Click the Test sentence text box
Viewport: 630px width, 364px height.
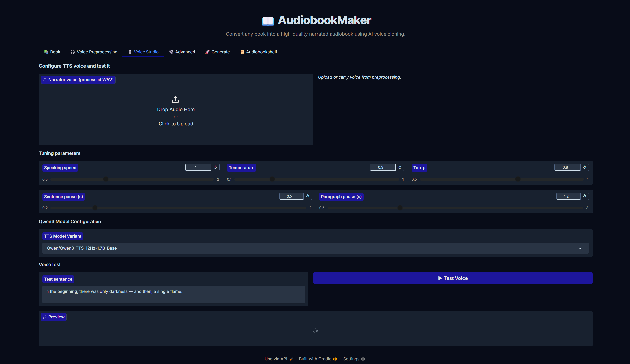click(174, 294)
